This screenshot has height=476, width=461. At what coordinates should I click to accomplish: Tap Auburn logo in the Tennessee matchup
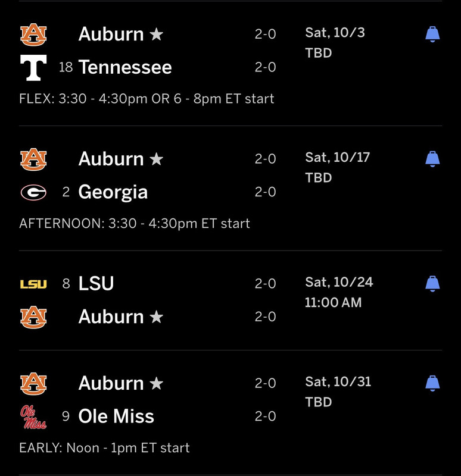[x=33, y=35]
